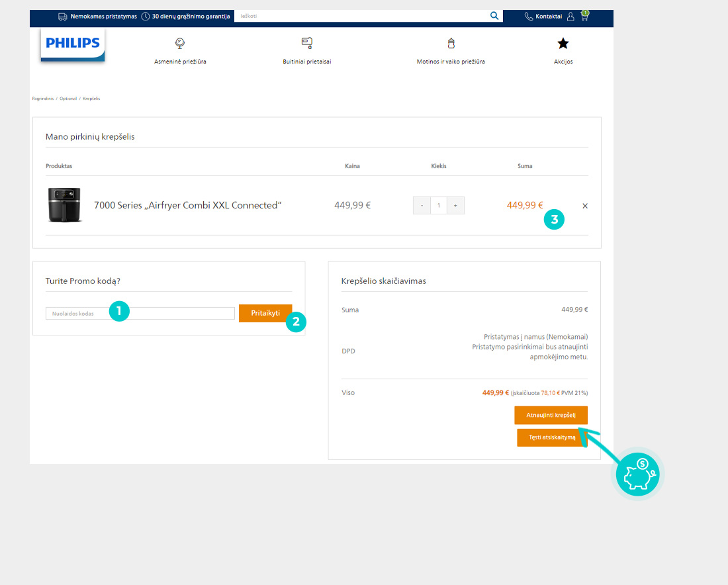This screenshot has width=728, height=585.
Task: Click the Asmeninė priežiūra category icon
Action: [x=180, y=43]
